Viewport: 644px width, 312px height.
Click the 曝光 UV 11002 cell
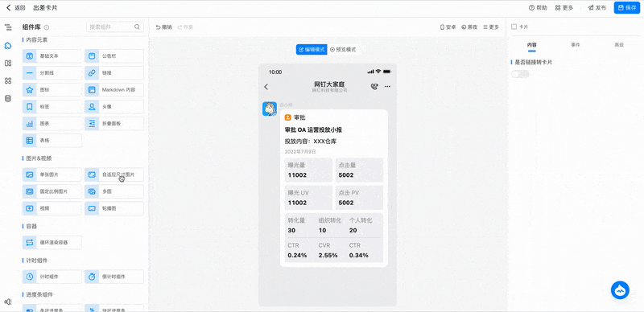(x=308, y=198)
